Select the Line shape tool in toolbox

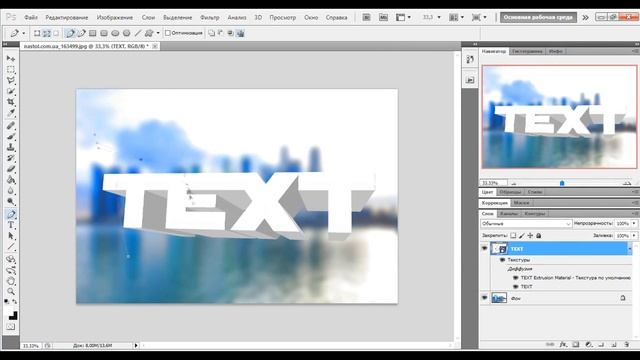pyautogui.click(x=11, y=246)
